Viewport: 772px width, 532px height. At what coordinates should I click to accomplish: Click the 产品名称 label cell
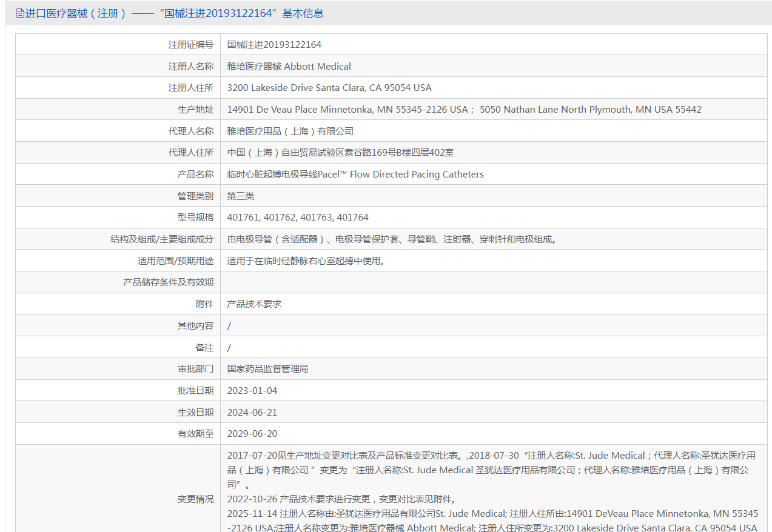pyautogui.click(x=118, y=175)
